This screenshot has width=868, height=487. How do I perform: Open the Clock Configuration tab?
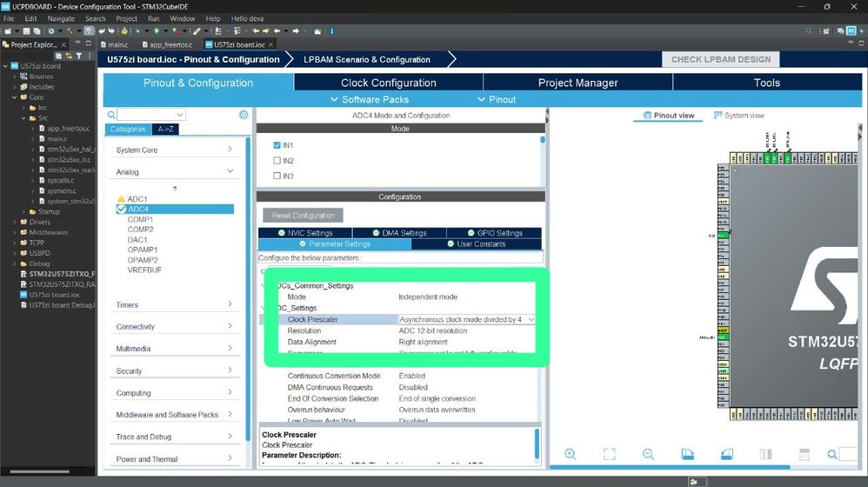[x=389, y=83]
